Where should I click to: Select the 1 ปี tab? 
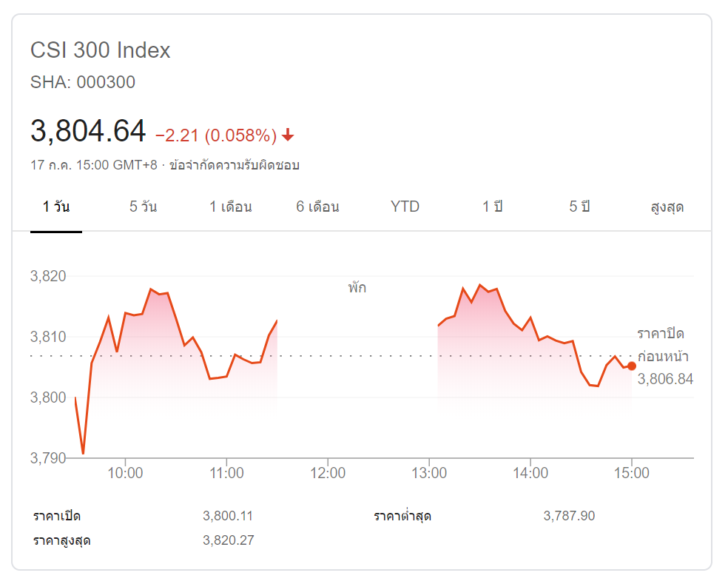(x=492, y=207)
